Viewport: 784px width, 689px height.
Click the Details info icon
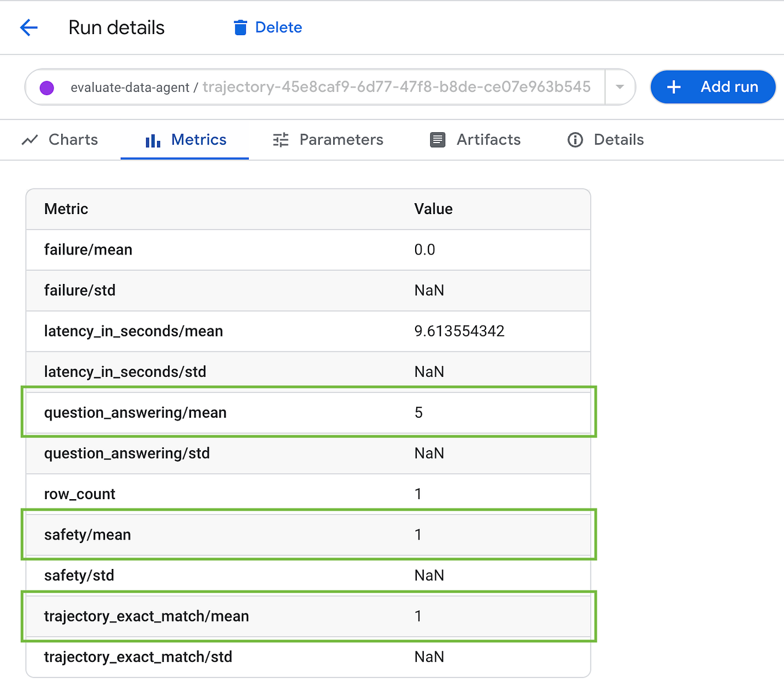pyautogui.click(x=575, y=140)
